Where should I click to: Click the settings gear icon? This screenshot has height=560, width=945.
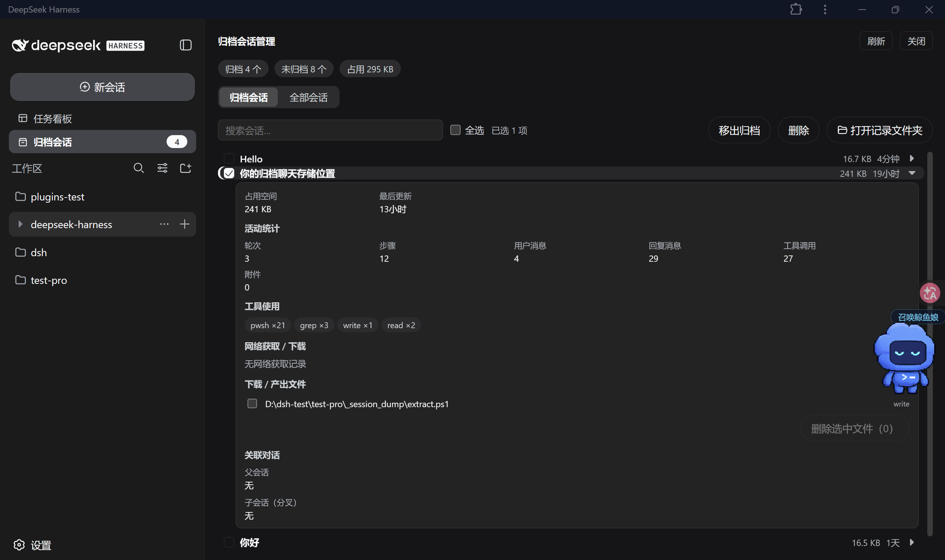(x=19, y=545)
